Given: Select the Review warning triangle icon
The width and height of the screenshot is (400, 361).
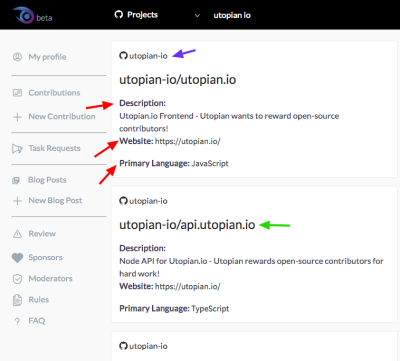Looking at the screenshot, I should point(17,234).
